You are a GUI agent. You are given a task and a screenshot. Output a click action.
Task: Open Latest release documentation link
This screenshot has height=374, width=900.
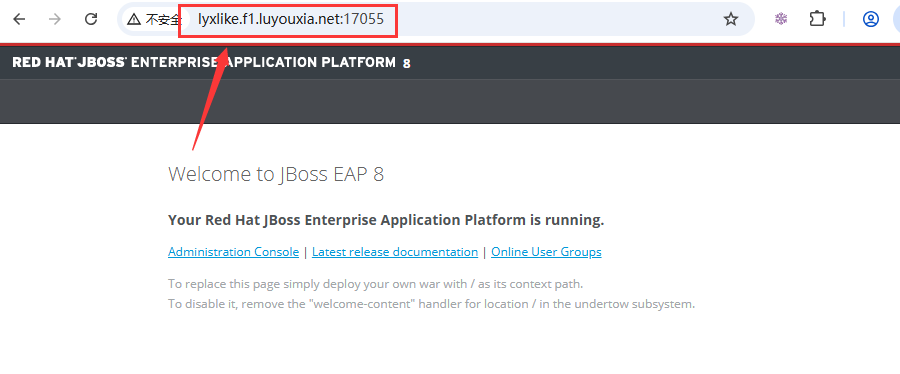[x=395, y=252]
